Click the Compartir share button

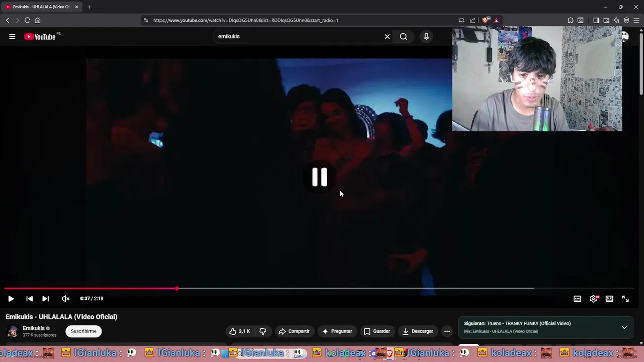pos(294,331)
